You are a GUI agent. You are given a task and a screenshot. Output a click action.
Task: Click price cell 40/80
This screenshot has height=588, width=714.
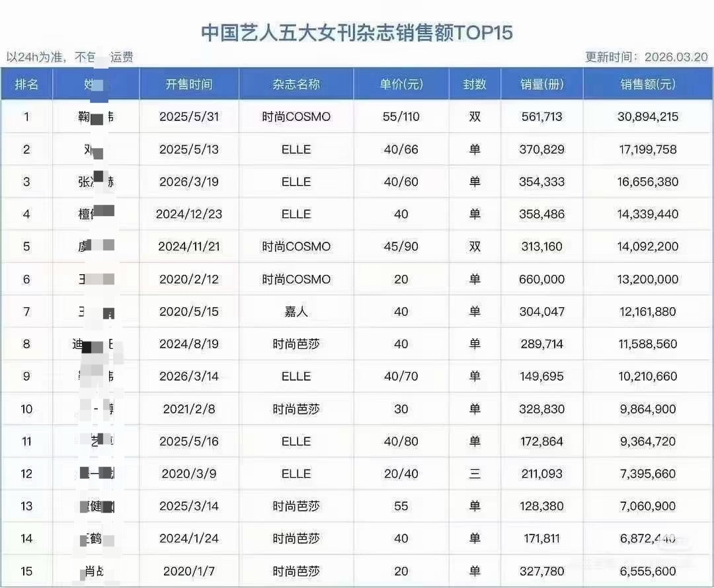tap(401, 441)
